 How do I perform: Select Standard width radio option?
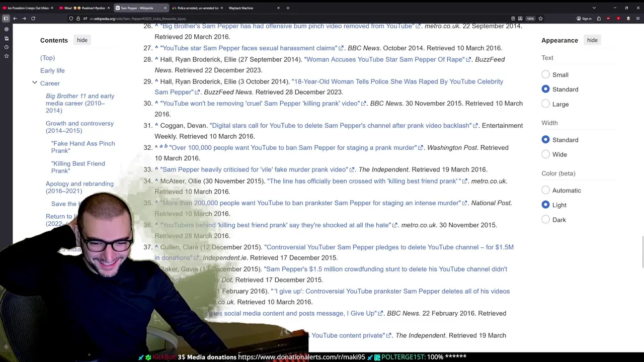coord(546,140)
